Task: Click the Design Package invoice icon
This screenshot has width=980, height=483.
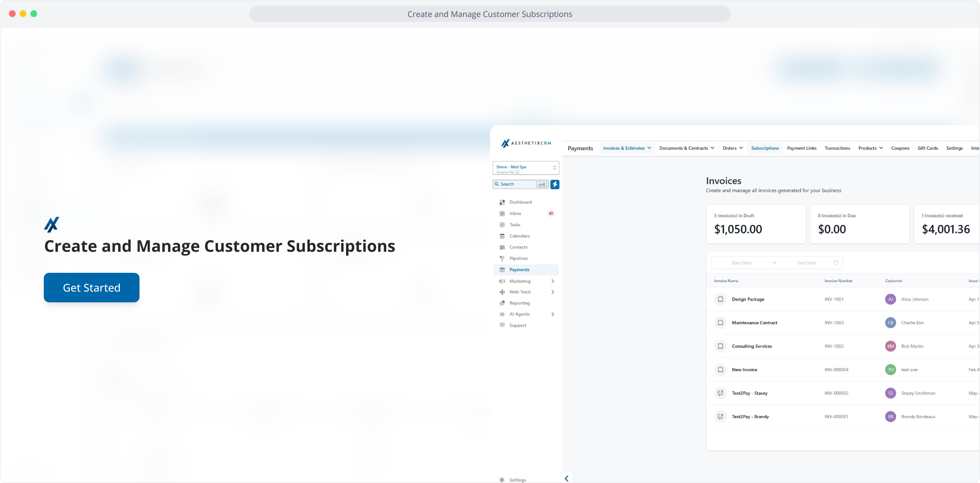Action: point(720,299)
